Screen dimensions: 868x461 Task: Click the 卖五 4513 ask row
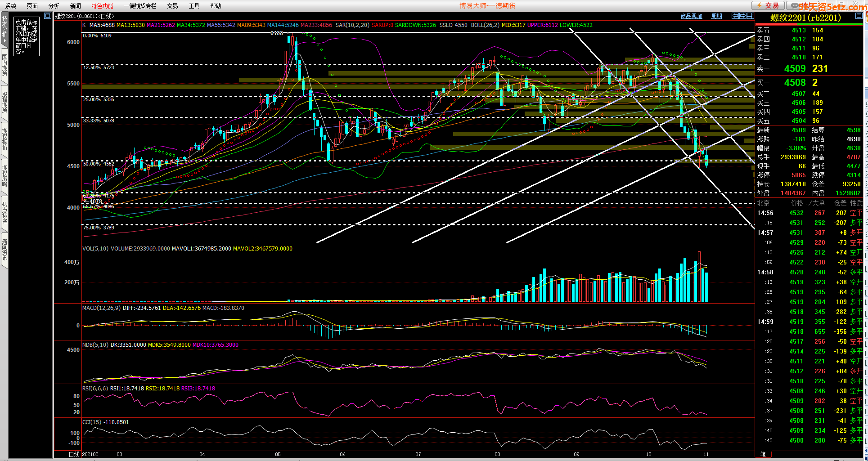(809, 30)
